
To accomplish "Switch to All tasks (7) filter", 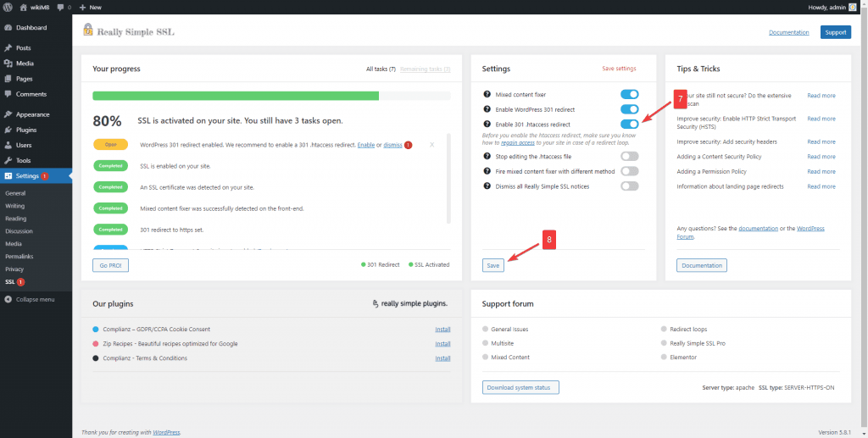I will [381, 69].
